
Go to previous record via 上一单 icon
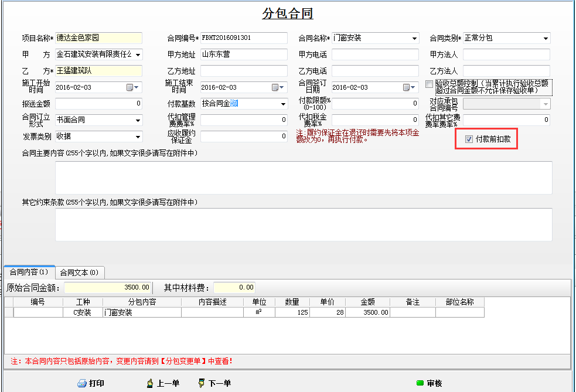pyautogui.click(x=150, y=383)
